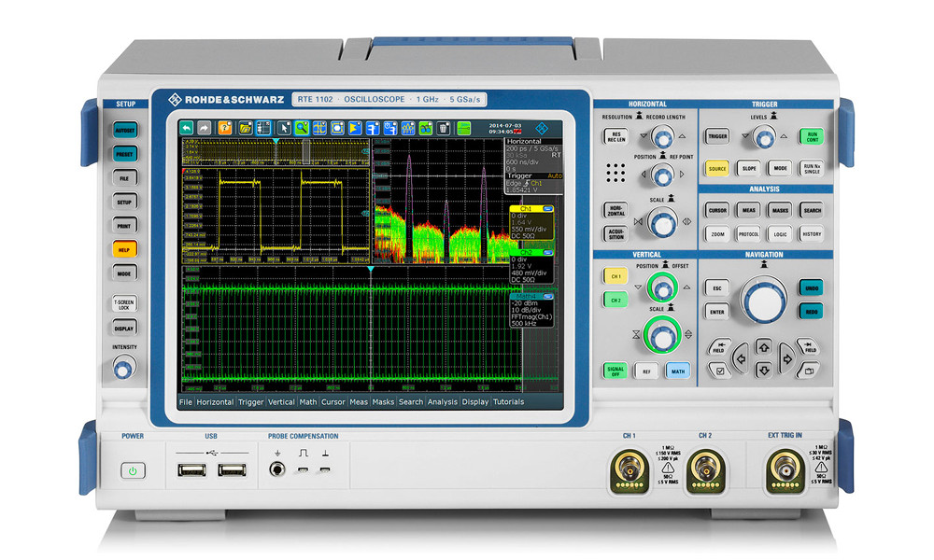
Task: Toggle the CH 2 channel key
Action: [616, 301]
